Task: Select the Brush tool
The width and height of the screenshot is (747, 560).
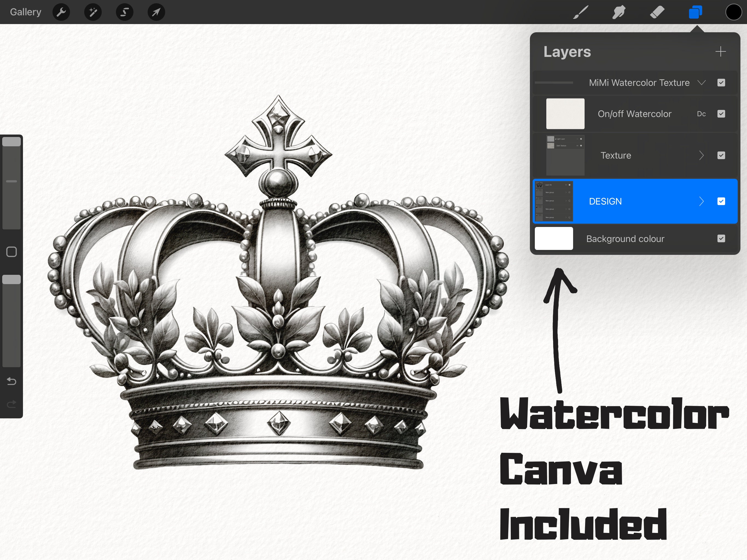Action: pyautogui.click(x=581, y=12)
